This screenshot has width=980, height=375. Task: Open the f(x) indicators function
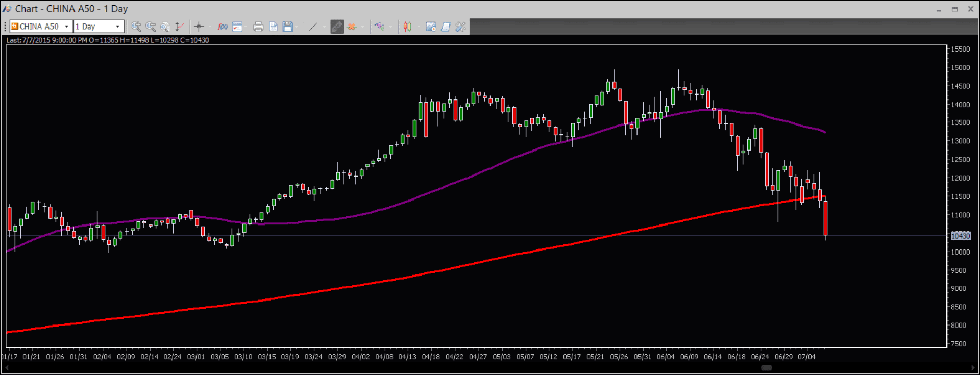(223, 27)
